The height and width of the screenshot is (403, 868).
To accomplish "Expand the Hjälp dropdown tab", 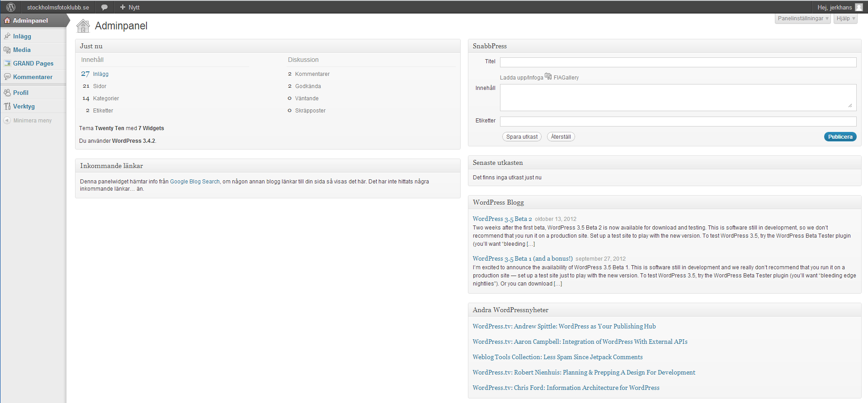I will pos(845,19).
